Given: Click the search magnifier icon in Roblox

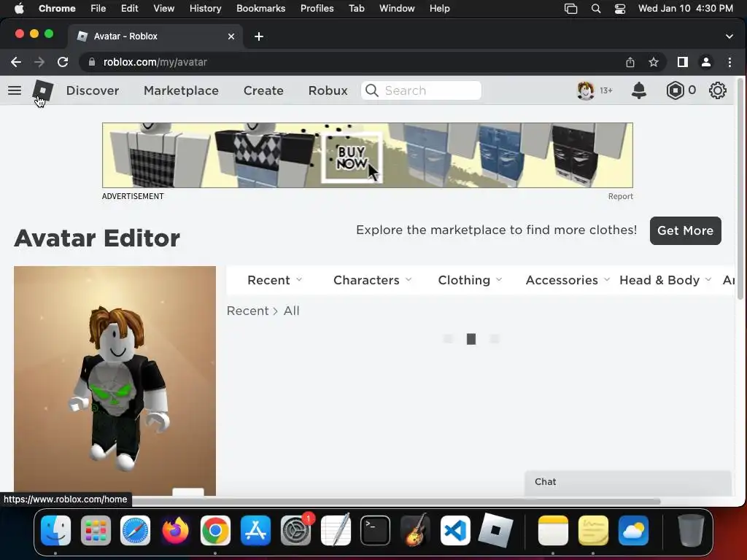Looking at the screenshot, I should pyautogui.click(x=372, y=90).
